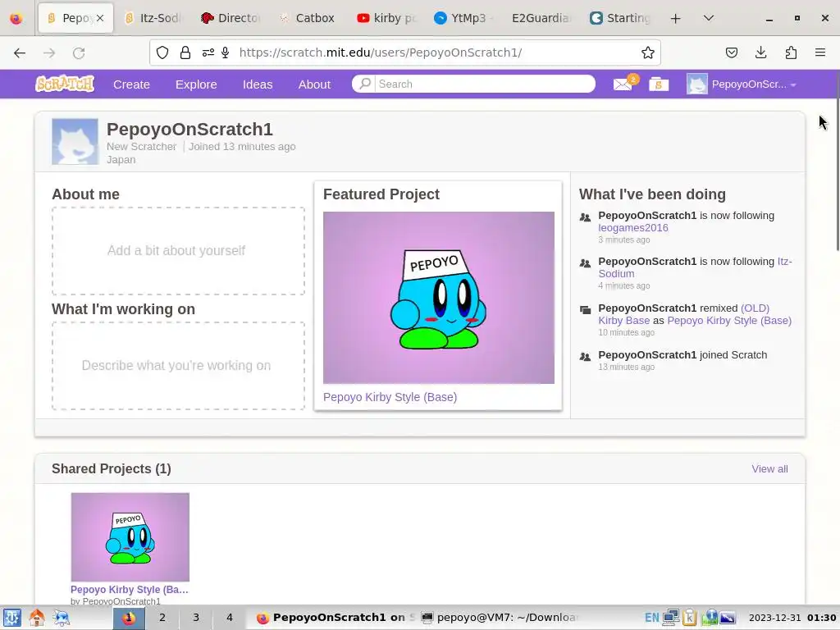
Task: Click into the Scratch Search field
Action: coord(484,84)
